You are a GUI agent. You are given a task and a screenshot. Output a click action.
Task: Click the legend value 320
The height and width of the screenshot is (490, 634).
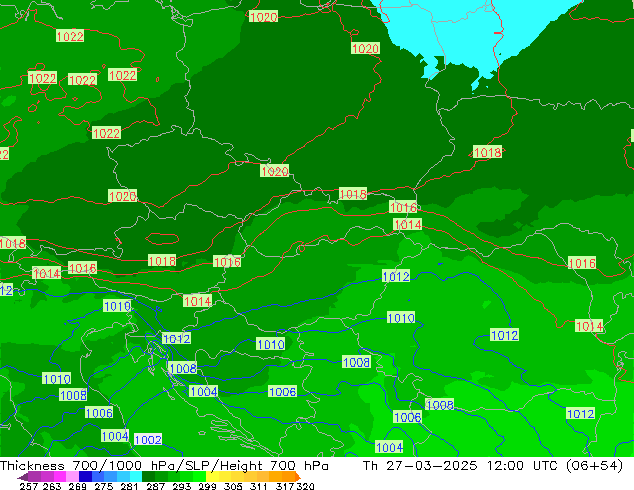pos(306,486)
